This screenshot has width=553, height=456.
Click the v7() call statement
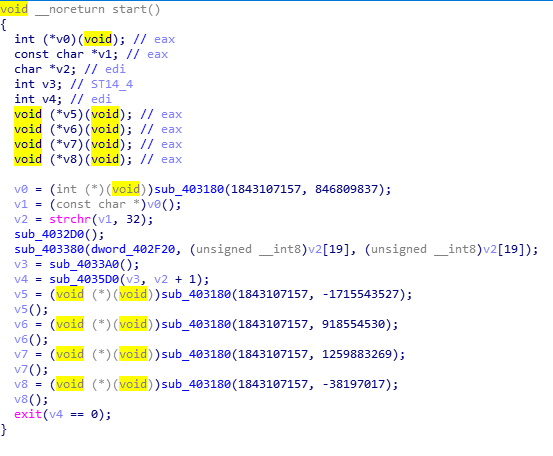click(x=31, y=369)
